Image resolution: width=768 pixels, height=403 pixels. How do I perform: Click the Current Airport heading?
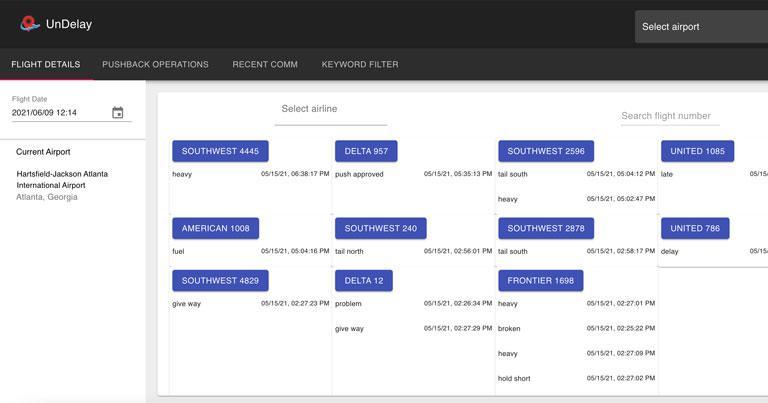click(x=43, y=152)
